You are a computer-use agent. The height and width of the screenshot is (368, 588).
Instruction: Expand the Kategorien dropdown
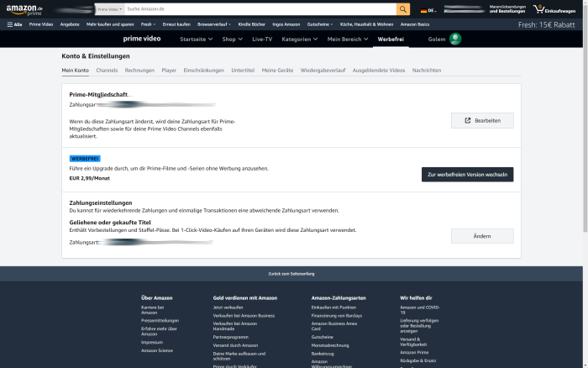coord(300,39)
